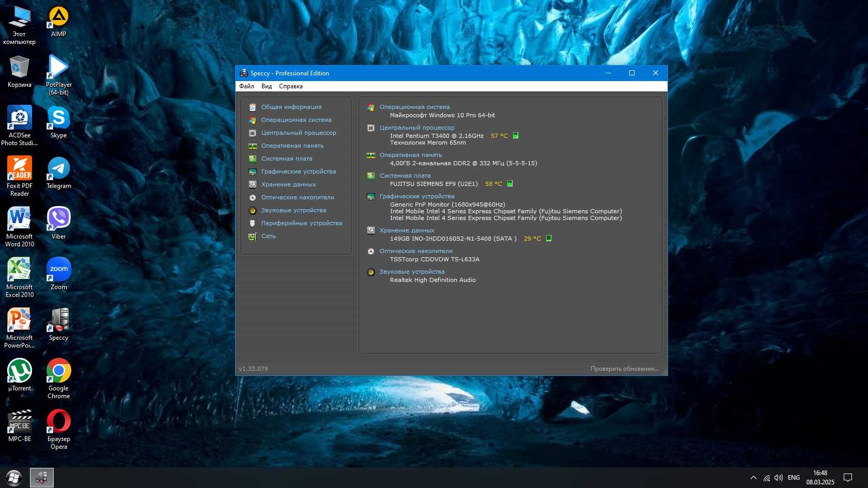Select Графические устройства in the sidebar
The image size is (868, 488).
[x=299, y=171]
